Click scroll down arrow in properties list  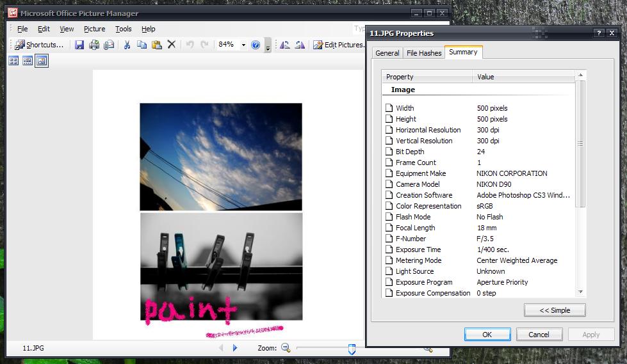(580, 292)
